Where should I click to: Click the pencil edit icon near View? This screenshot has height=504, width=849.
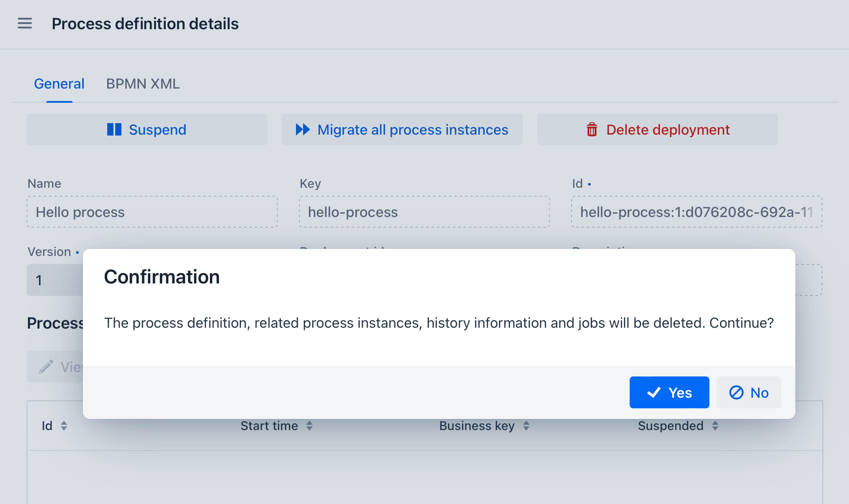46,367
